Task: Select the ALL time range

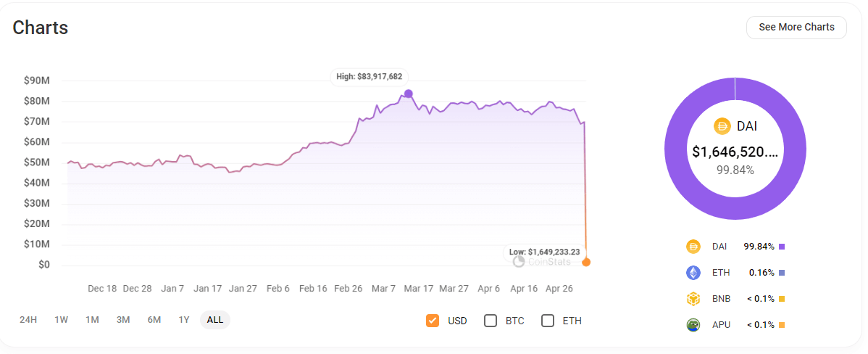Action: [x=215, y=320]
